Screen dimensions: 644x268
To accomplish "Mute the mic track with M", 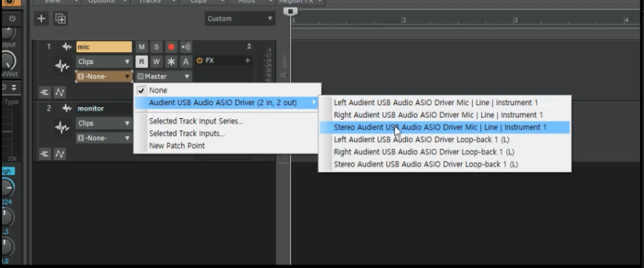I will (x=141, y=47).
